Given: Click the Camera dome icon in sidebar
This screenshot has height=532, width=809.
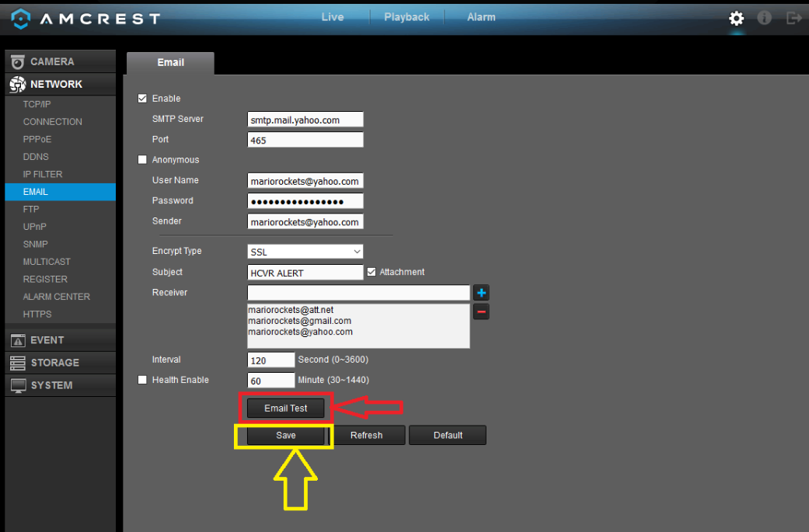Looking at the screenshot, I should click(x=18, y=62).
